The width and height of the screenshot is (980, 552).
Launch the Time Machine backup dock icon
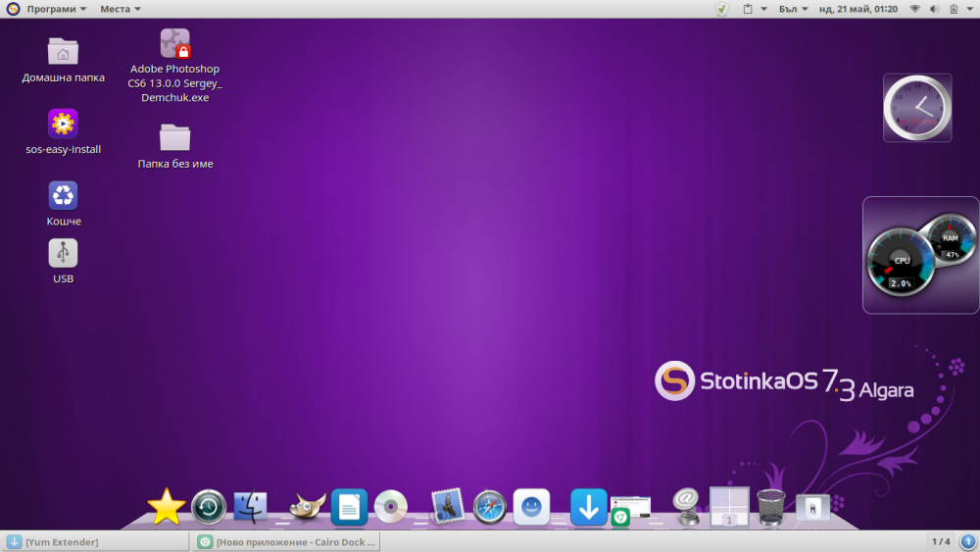209,507
